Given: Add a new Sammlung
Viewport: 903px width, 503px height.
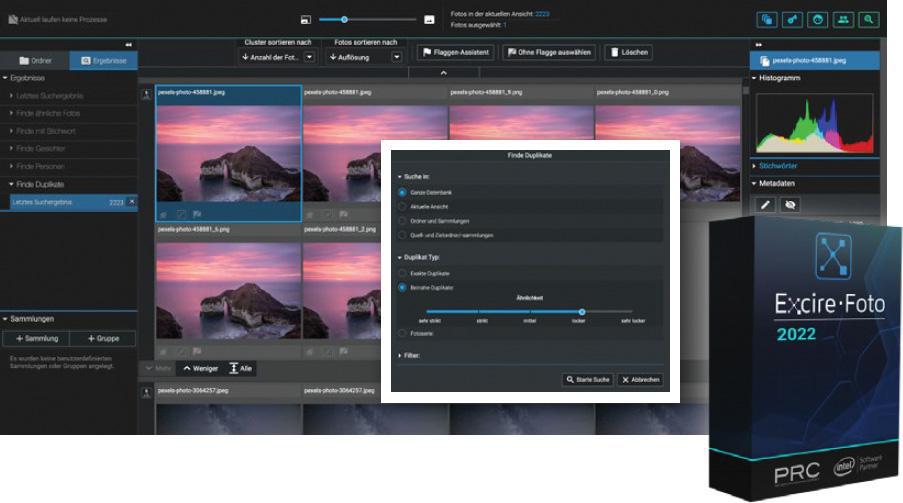Looking at the screenshot, I should (x=37, y=339).
